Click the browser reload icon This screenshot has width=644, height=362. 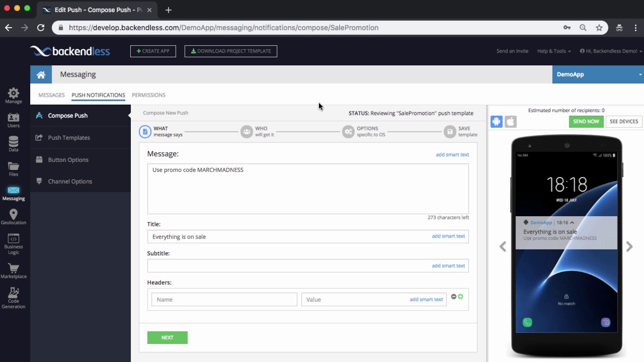(41, 28)
